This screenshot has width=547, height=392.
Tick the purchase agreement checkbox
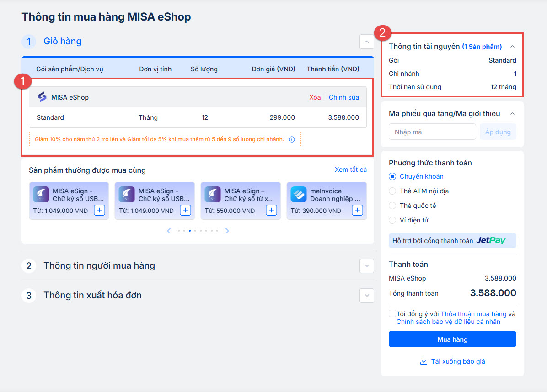[x=392, y=313]
